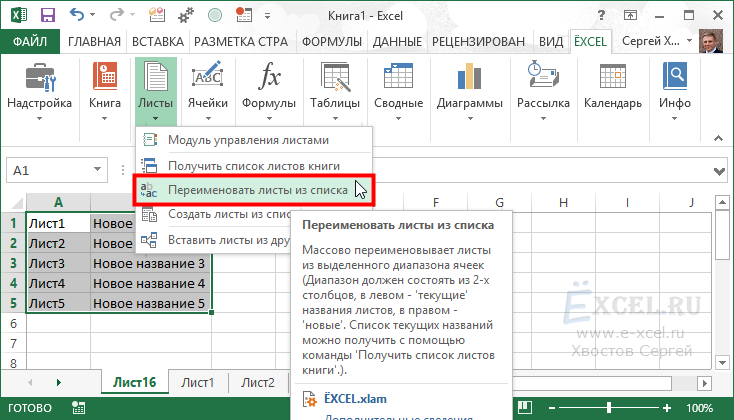
Task: Switch to the ВИД tab
Action: 551,42
